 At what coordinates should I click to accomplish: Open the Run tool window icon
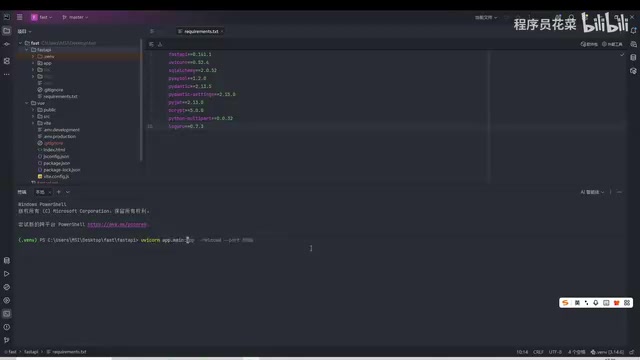[x=7, y=274]
